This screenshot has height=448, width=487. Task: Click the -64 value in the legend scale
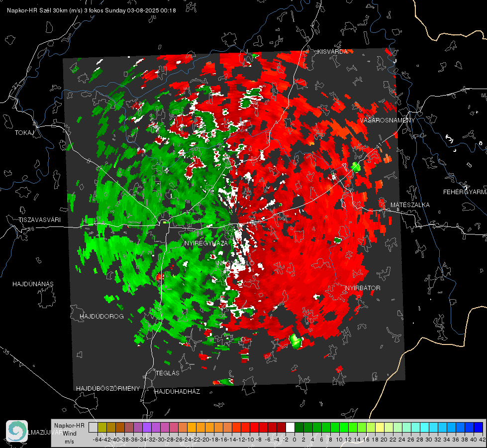[x=97, y=440]
